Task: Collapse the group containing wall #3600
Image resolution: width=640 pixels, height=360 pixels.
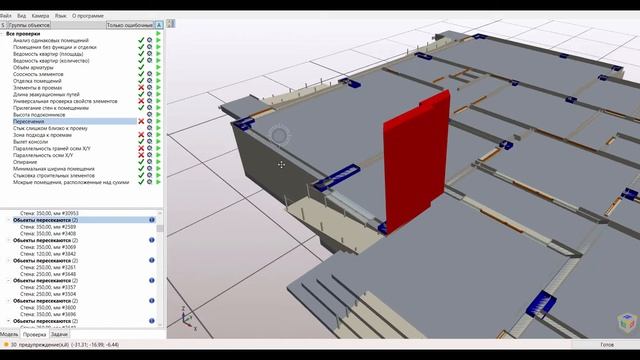Action: point(9,301)
